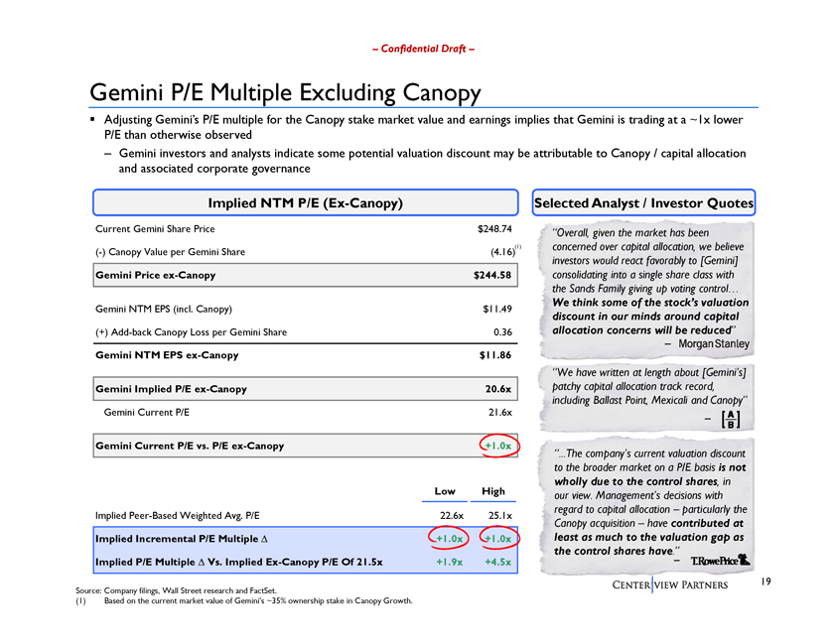Click the 22.6x low peer P/E value
This screenshot has width=834, height=644.
point(452,515)
